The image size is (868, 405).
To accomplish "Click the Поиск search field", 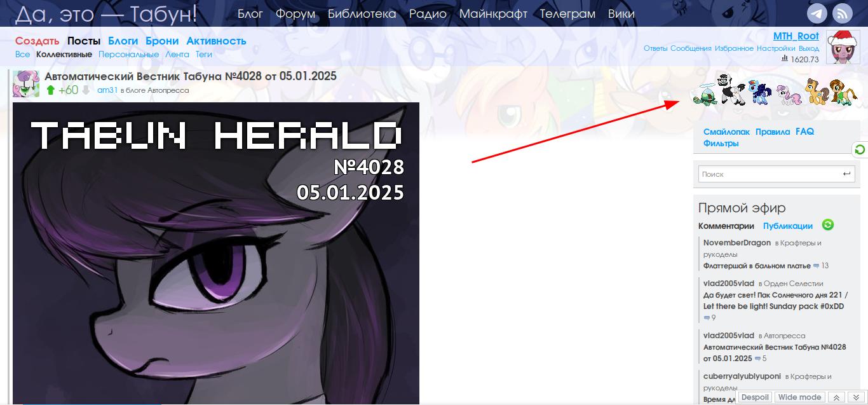I will (x=768, y=174).
